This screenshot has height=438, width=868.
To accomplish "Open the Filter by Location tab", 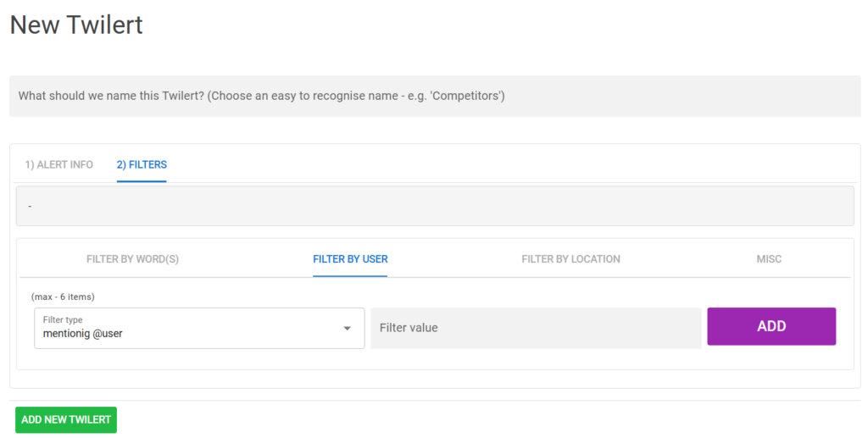I will pos(570,259).
